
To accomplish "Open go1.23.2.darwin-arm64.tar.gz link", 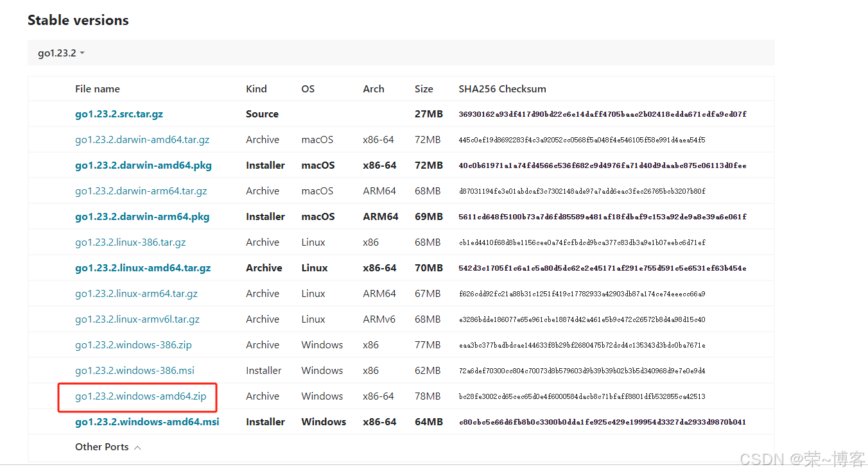I will click(141, 191).
